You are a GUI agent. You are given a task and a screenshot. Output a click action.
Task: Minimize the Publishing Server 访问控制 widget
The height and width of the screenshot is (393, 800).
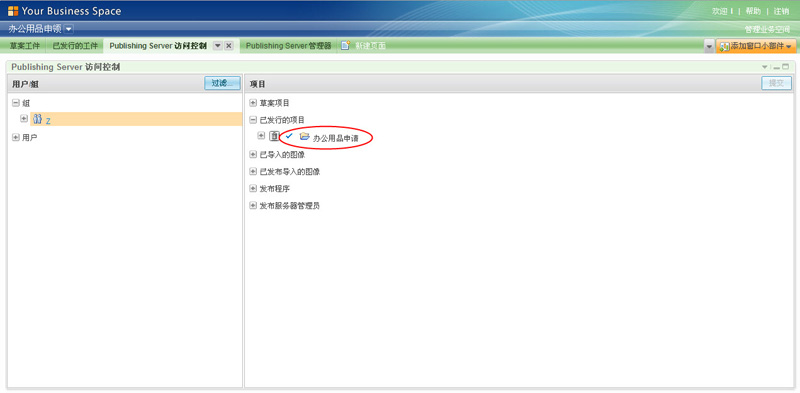pyautogui.click(x=777, y=67)
